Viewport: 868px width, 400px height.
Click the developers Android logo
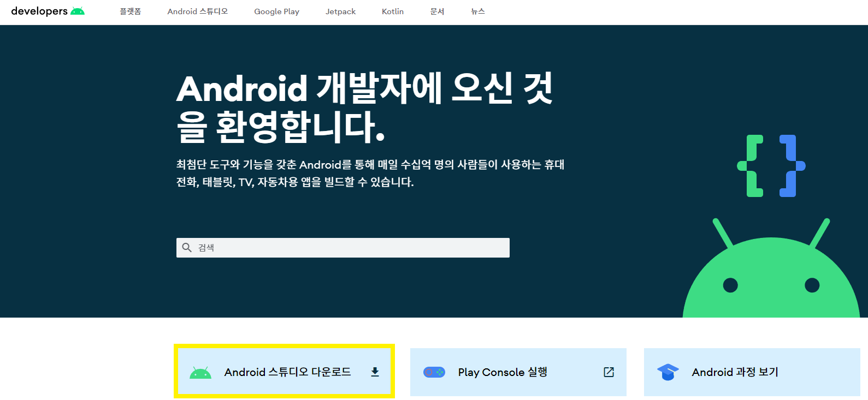(48, 11)
